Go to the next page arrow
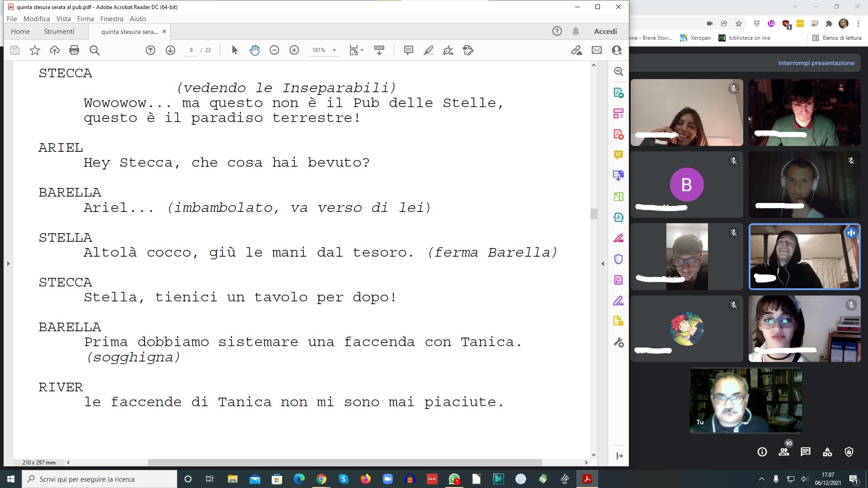868x488 pixels. point(170,50)
